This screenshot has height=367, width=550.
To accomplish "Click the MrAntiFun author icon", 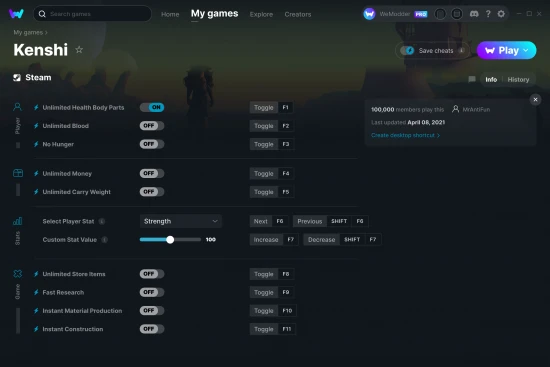I will click(455, 109).
